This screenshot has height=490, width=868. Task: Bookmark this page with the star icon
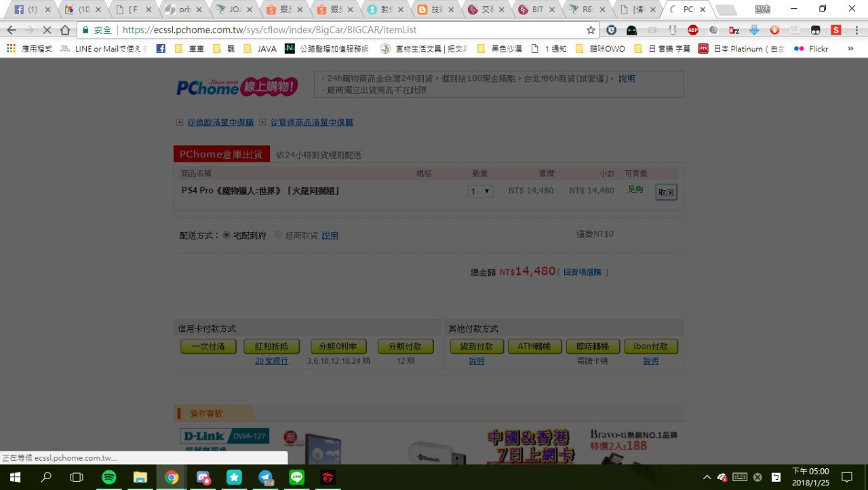[x=591, y=30]
